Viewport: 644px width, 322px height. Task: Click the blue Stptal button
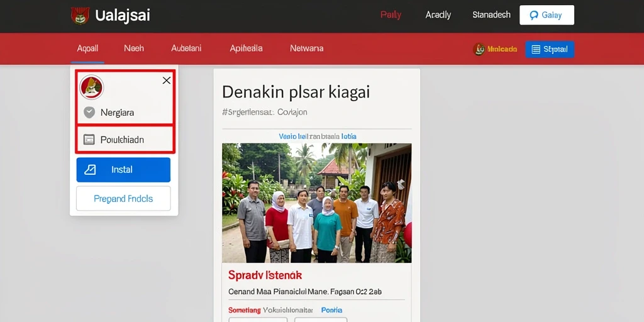(550, 49)
